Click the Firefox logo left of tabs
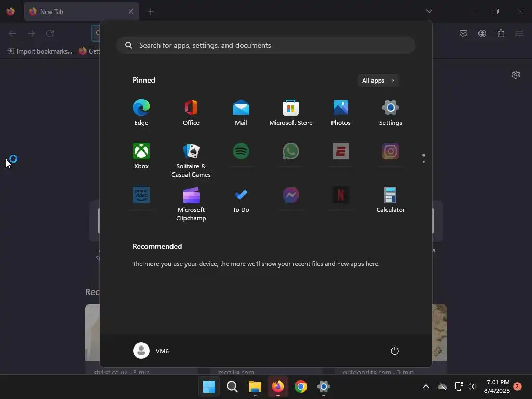 (x=10, y=11)
